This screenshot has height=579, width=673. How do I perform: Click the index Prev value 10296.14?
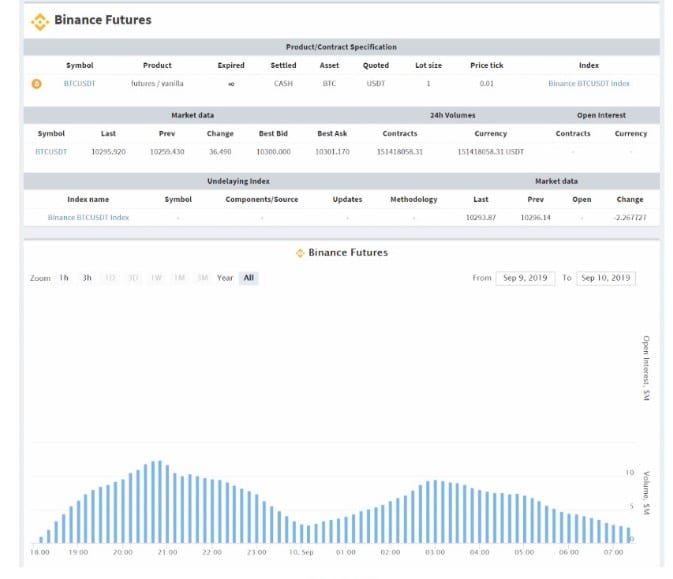tap(535, 218)
